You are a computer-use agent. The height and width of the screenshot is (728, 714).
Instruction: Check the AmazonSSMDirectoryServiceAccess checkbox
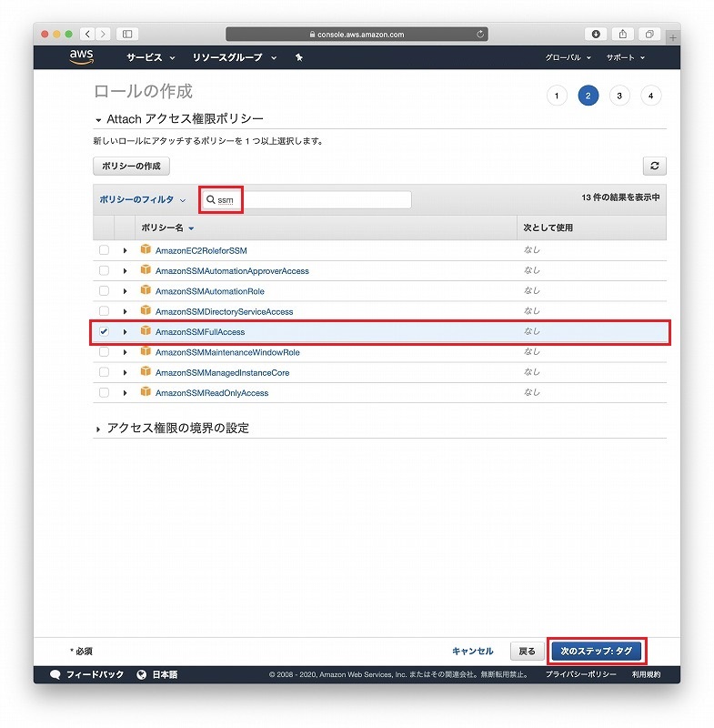point(104,311)
